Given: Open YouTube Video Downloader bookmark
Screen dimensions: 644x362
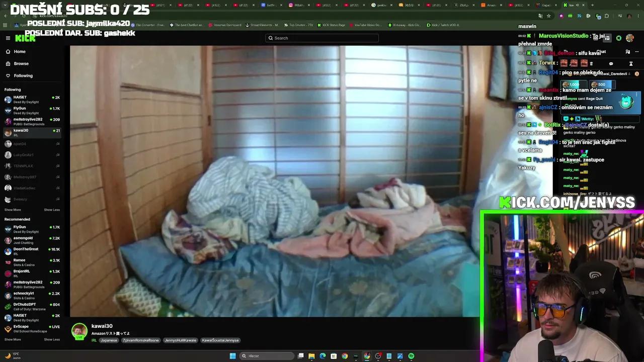Looking at the screenshot, I should pos(365,25).
